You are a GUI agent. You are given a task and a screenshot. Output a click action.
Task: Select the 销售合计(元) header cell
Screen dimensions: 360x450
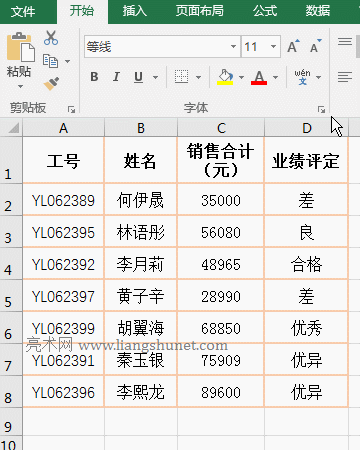[x=221, y=160]
